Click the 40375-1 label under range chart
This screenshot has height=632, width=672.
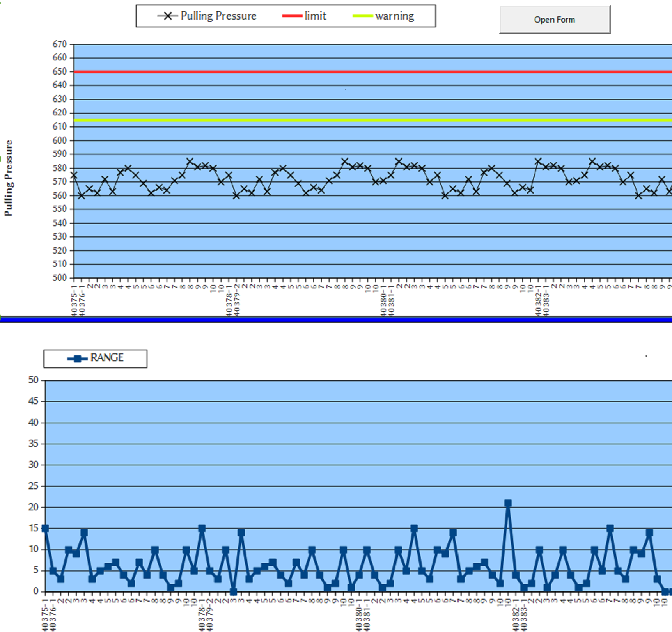pyautogui.click(x=45, y=614)
